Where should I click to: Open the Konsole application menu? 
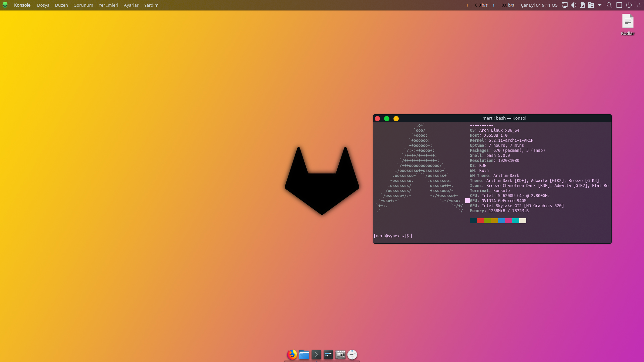pos(22,5)
